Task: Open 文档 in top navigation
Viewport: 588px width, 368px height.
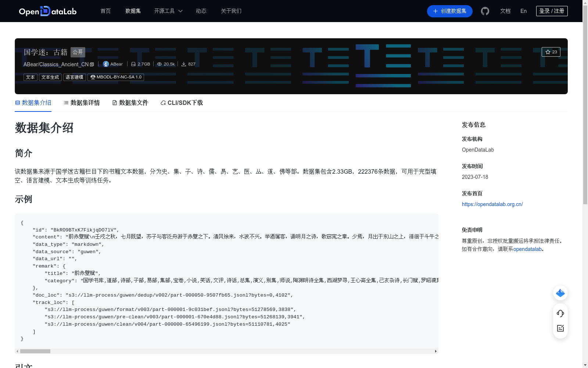Action: click(x=505, y=11)
